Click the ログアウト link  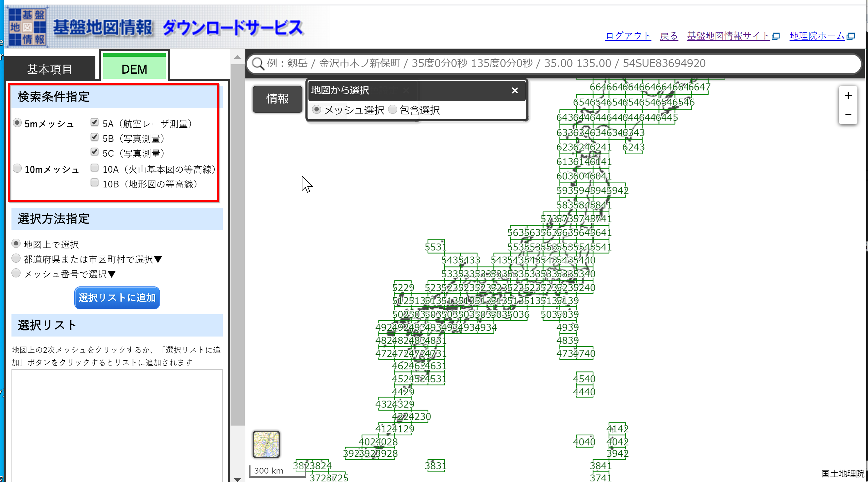(628, 36)
